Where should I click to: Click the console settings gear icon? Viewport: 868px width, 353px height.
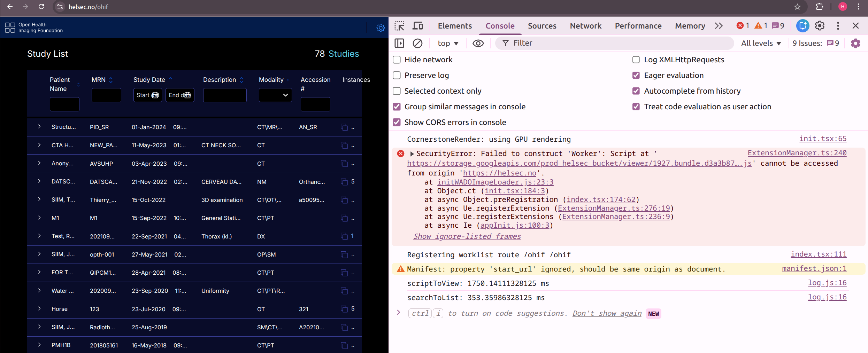coord(855,43)
